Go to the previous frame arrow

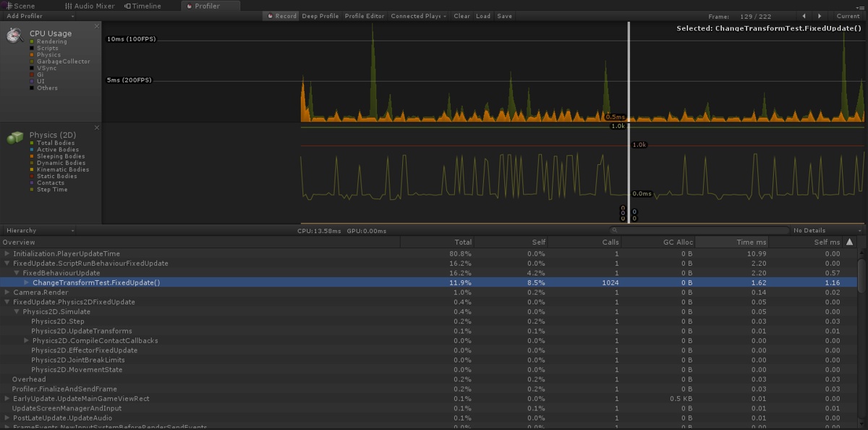[804, 16]
